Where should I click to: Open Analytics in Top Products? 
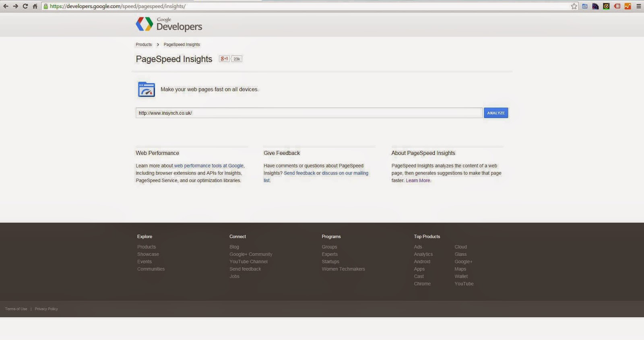tap(423, 254)
